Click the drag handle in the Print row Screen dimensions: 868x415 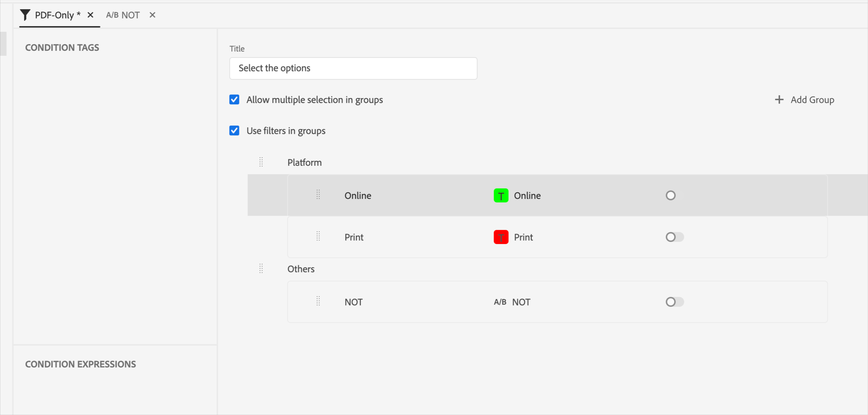(x=318, y=236)
